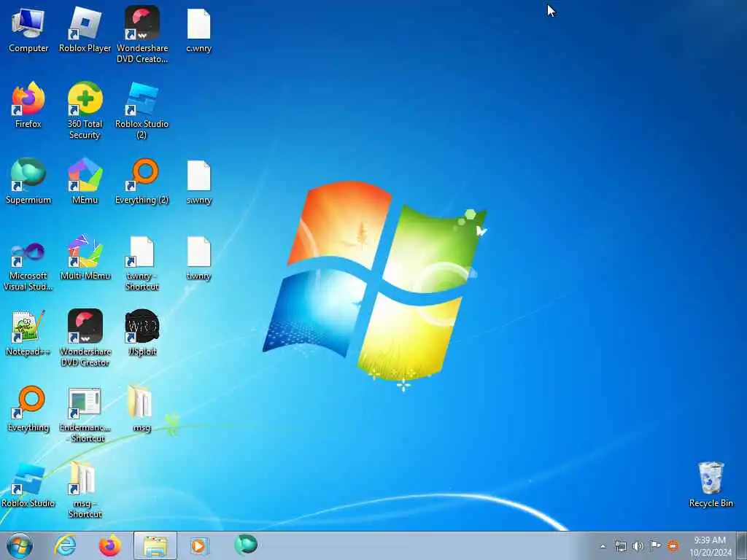
Task: Select the 360 Total Security shortcut
Action: point(85,111)
